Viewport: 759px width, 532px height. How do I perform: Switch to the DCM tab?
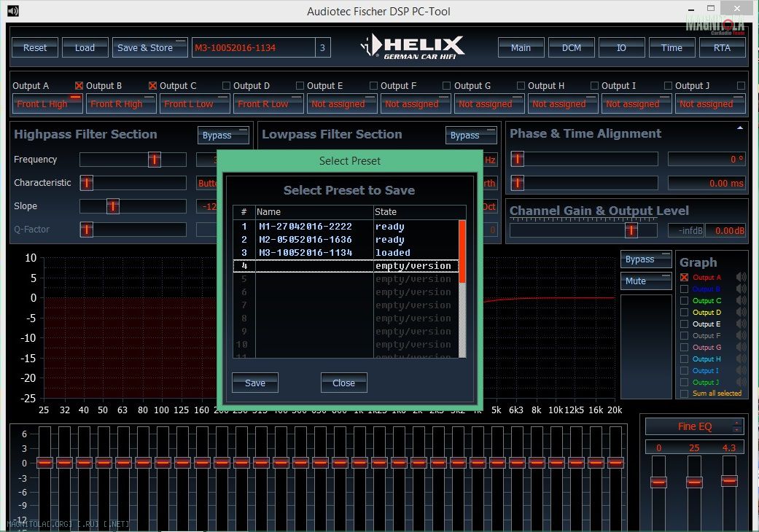click(x=571, y=47)
